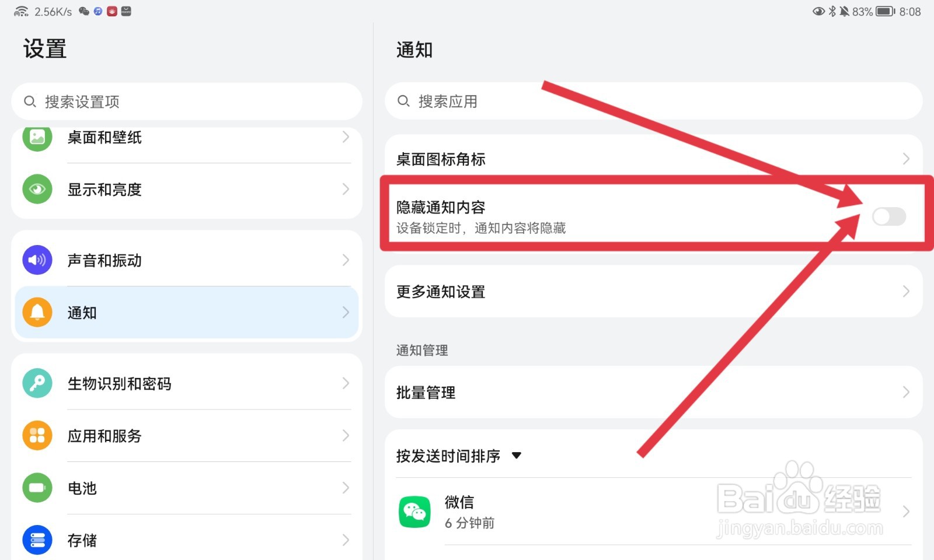Expand the sort by send time dropdown
934x560 pixels.
click(516, 456)
